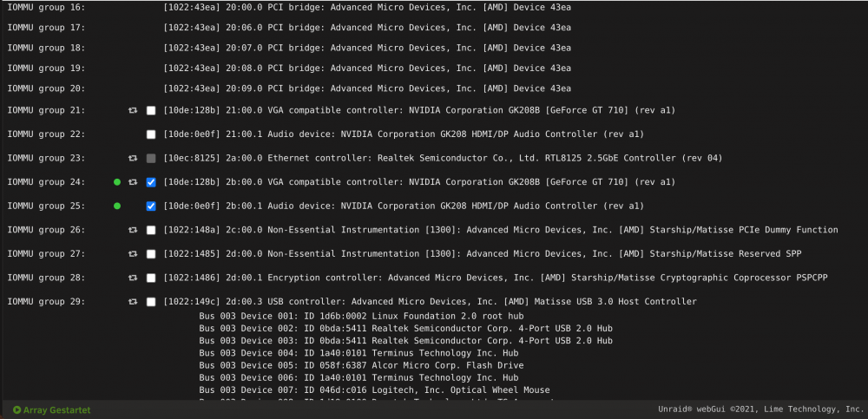Click green status dot of IOMMU group 25
868x419 pixels.
117,206
